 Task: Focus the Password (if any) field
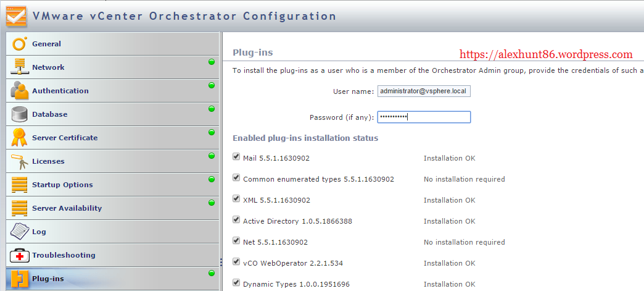424,117
